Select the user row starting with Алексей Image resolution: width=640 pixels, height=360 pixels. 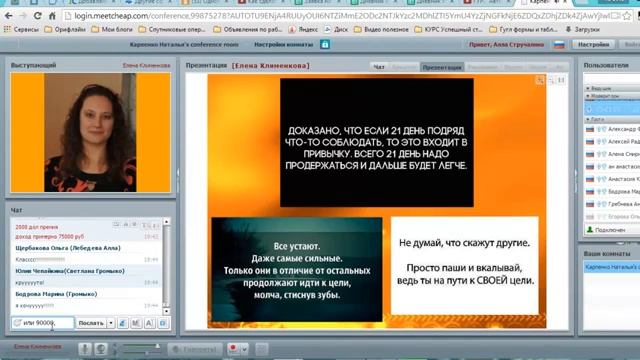[x=612, y=141]
